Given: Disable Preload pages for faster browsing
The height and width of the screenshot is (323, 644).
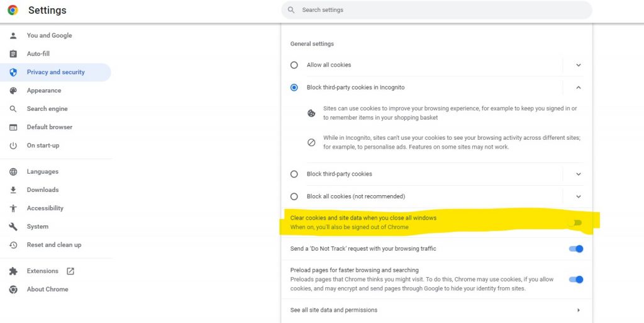Looking at the screenshot, I should (x=575, y=280).
